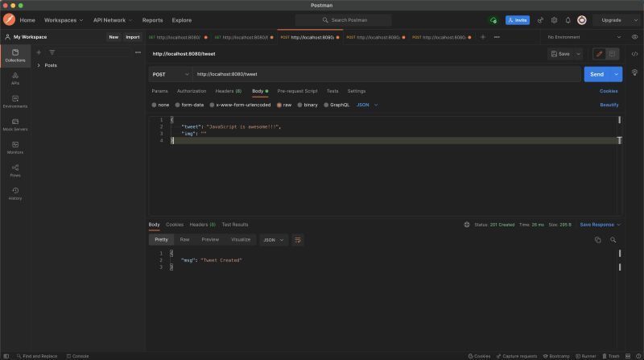Click the green cloud sync status icon
Screen dimensions: 644x360
point(493,20)
